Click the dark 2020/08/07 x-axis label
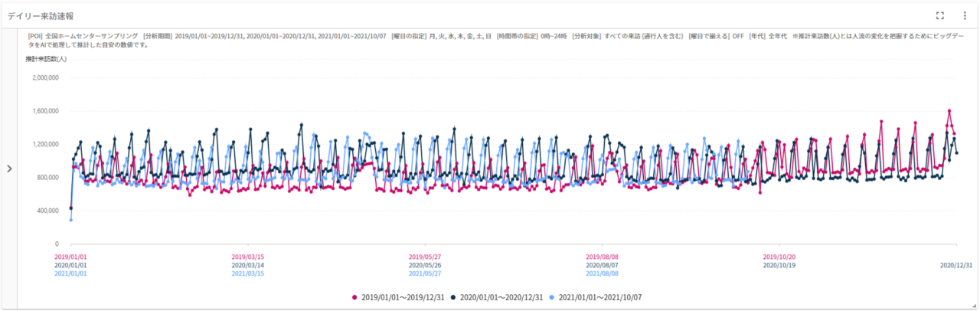 point(602,265)
